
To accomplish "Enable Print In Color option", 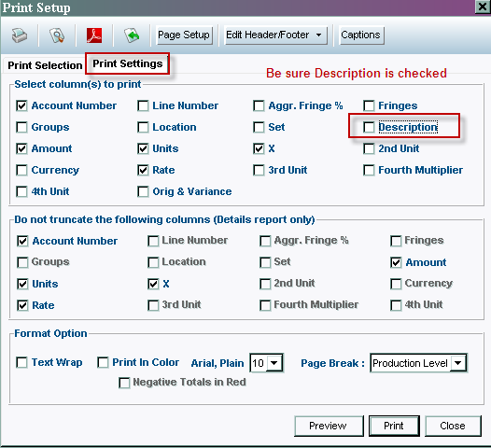I will pos(103,362).
